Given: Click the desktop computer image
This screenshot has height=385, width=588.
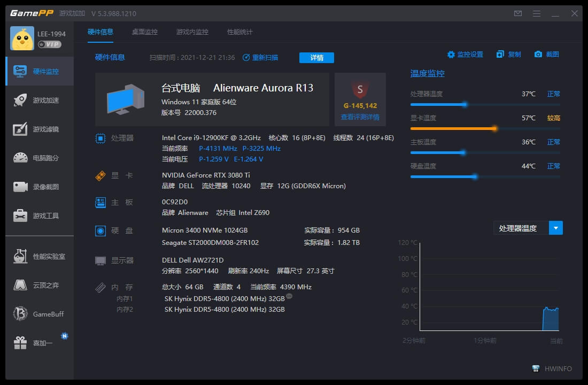Looking at the screenshot, I should (126, 99).
